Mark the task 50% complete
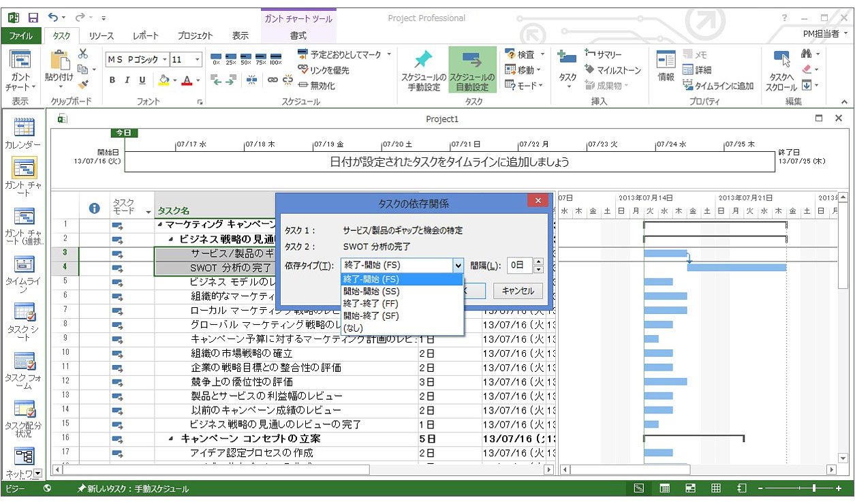The image size is (855, 504). (246, 59)
